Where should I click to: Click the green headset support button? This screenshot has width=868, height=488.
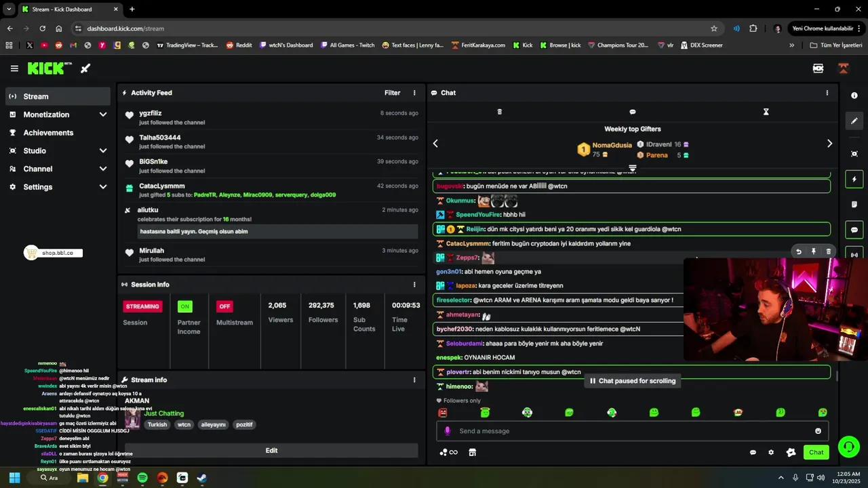(849, 446)
